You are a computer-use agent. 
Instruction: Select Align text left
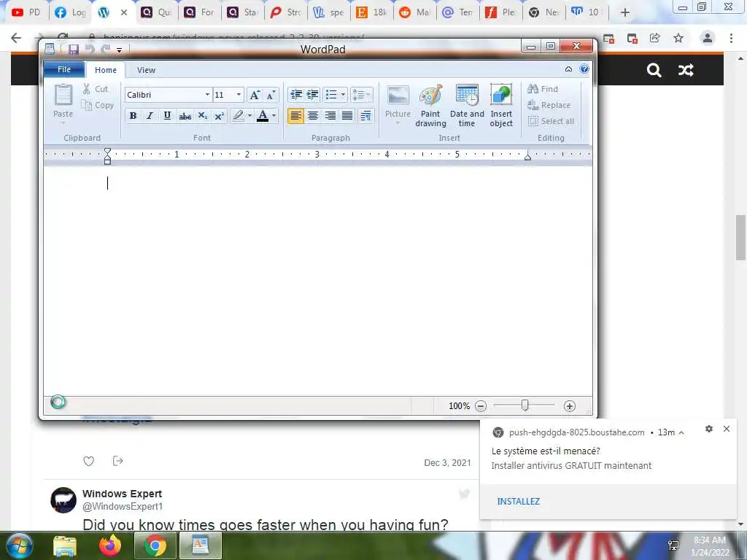(296, 116)
